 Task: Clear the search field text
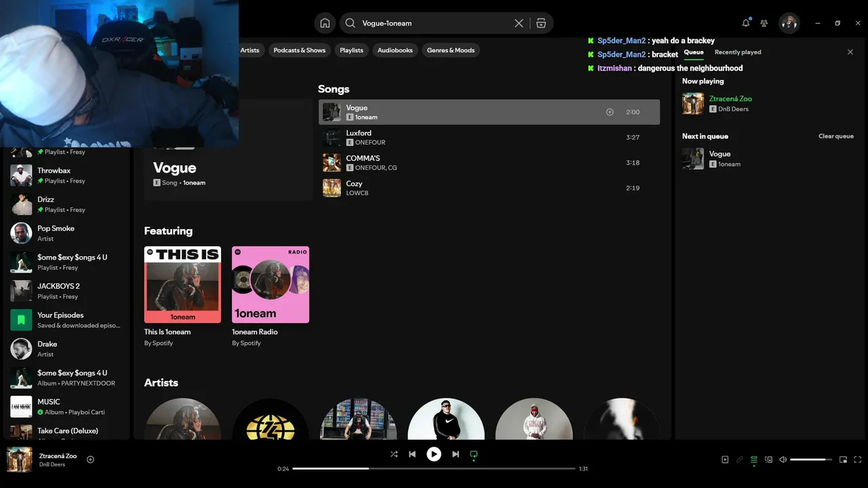[519, 23]
